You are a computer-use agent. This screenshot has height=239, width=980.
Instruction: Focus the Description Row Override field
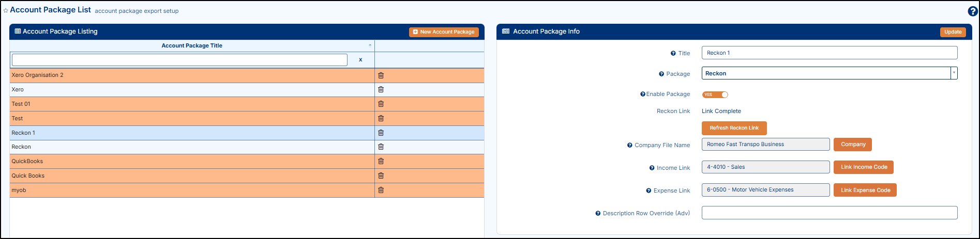(x=830, y=213)
